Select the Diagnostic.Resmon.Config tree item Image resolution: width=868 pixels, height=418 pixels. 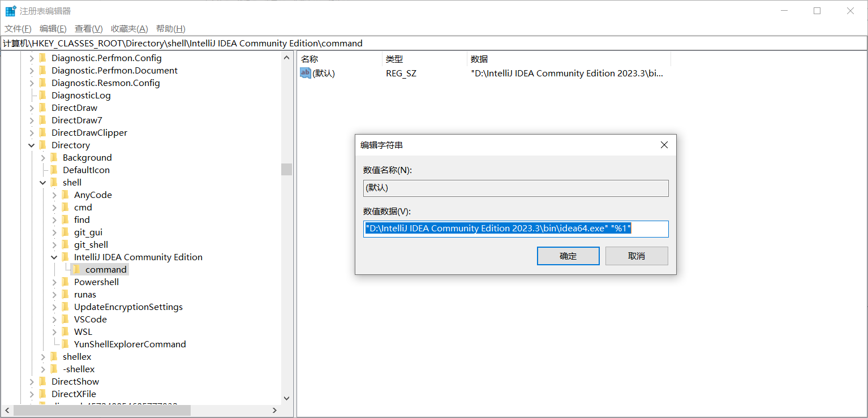[105, 83]
